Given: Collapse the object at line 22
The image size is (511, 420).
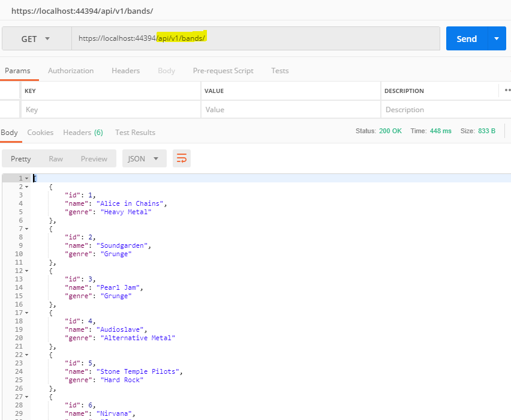Looking at the screenshot, I should 27,355.
